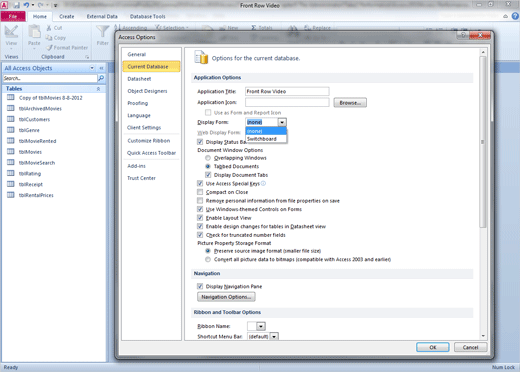Toggle Display Navigation Pane checkbox
The height and width of the screenshot is (372, 520).
[200, 286]
